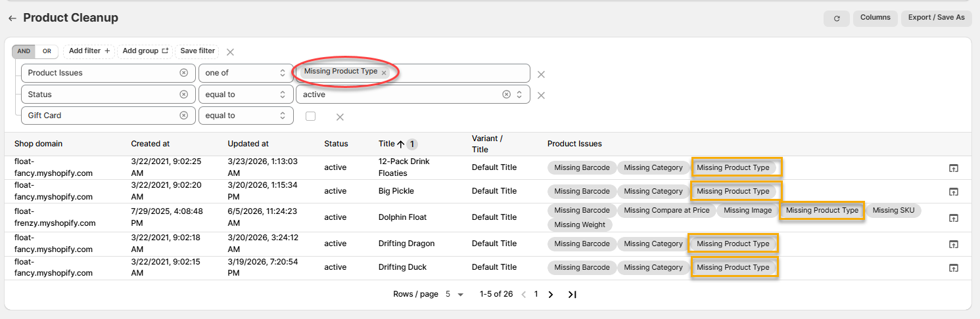Click the Drifting Dragon title cell
This screenshot has height=319, width=980.
[x=406, y=244]
